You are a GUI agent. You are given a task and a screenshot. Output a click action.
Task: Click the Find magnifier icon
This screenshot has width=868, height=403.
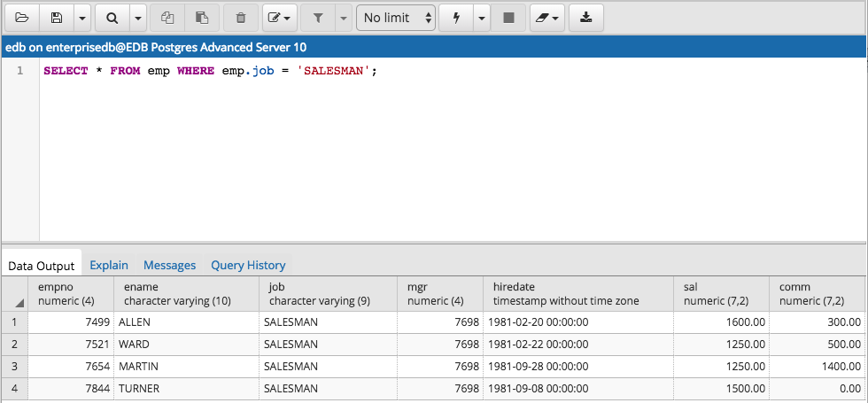coord(112,18)
